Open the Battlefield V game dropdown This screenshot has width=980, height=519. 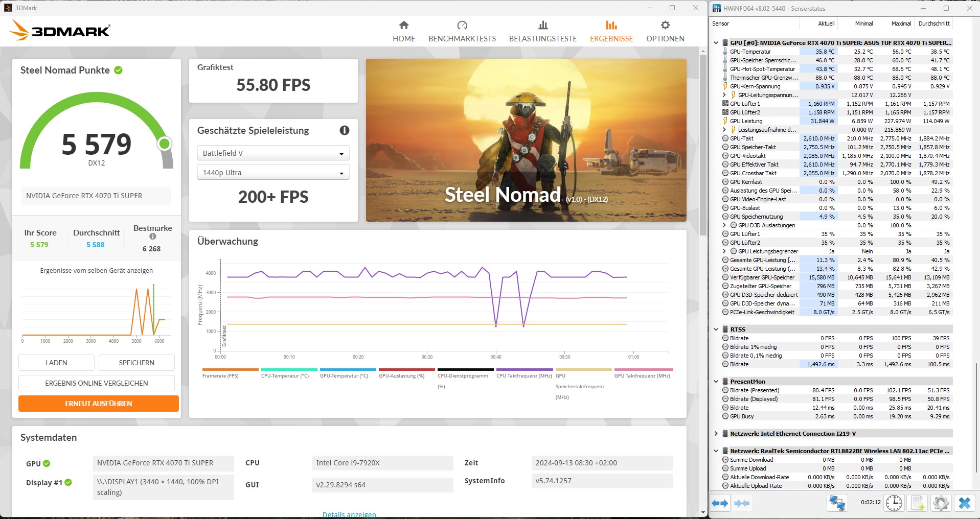coord(274,153)
